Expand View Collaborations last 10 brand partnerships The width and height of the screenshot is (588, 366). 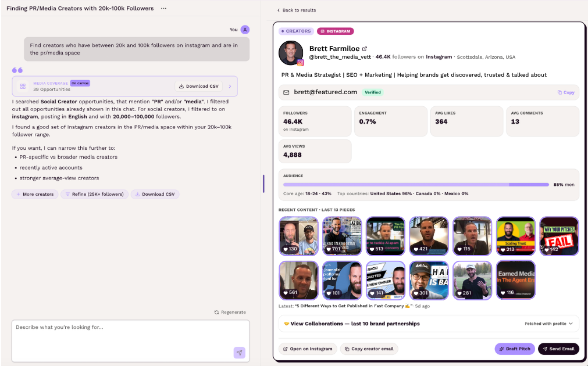coord(429,324)
